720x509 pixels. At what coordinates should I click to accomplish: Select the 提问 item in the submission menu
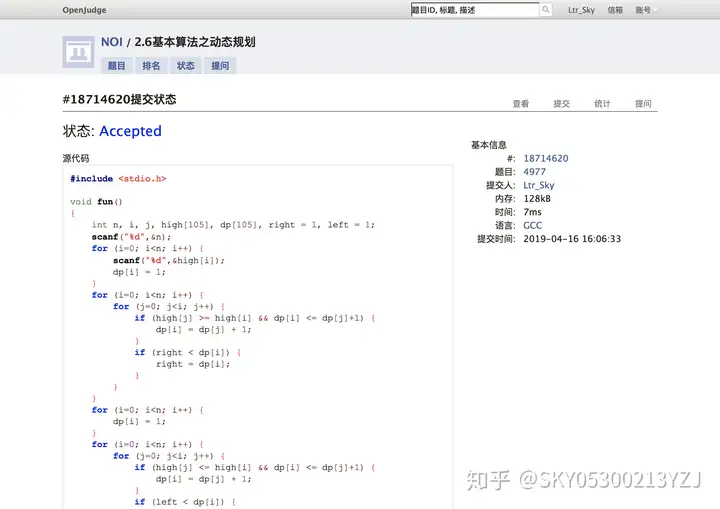point(643,104)
